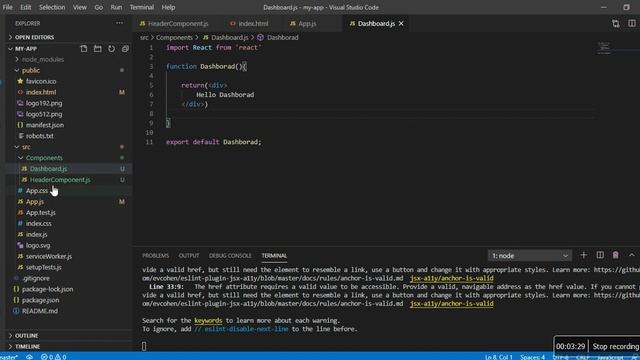Click the 'keywords' link in terminal
This screenshot has width=640, height=360.
(208, 320)
